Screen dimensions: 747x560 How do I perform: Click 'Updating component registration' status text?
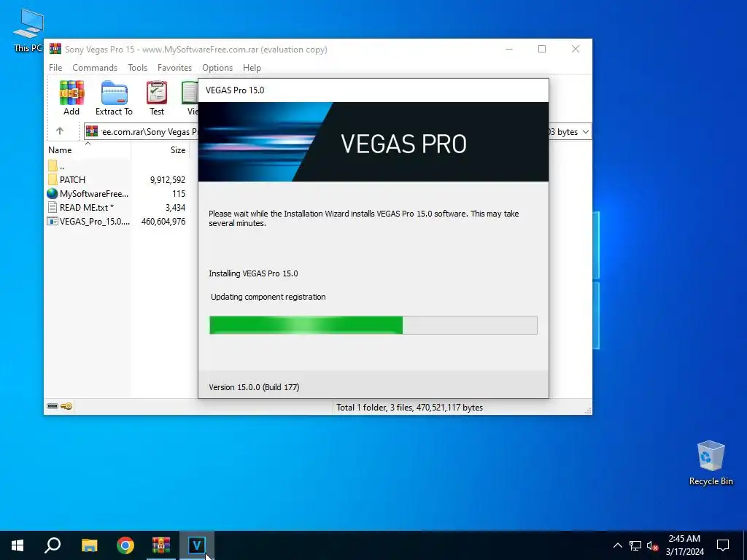pyautogui.click(x=268, y=297)
